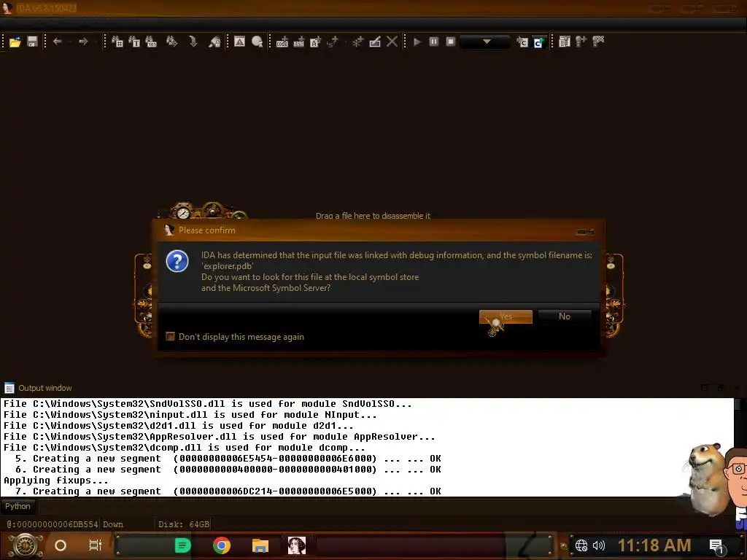Click the question mark dialog icon
This screenshot has height=560, width=747.
click(177, 261)
